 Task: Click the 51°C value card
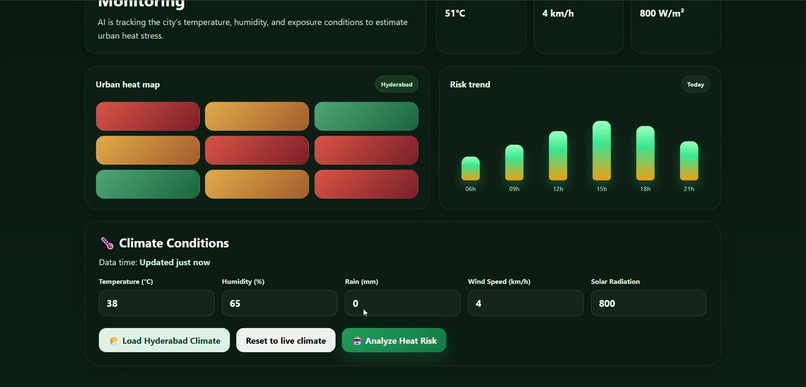pyautogui.click(x=481, y=26)
